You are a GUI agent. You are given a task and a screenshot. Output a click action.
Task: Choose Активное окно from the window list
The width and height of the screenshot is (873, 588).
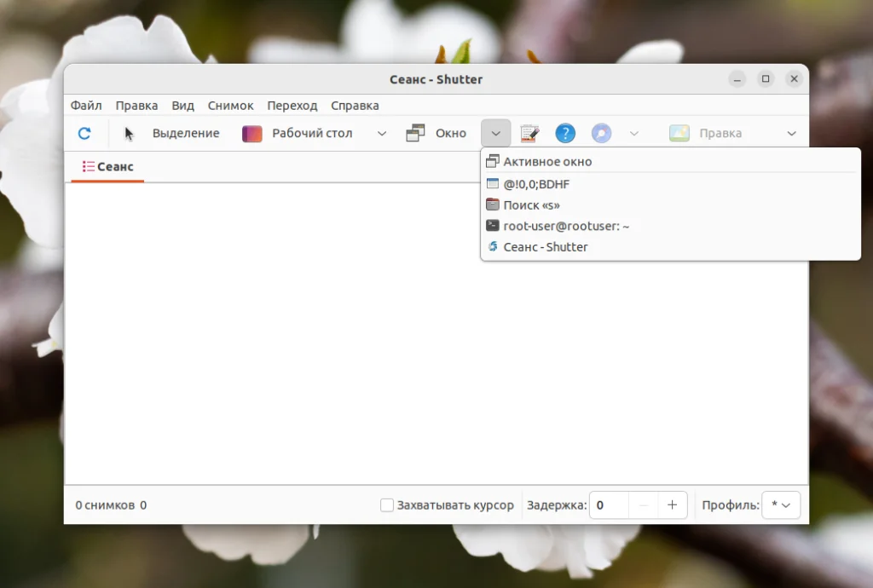pyautogui.click(x=545, y=161)
